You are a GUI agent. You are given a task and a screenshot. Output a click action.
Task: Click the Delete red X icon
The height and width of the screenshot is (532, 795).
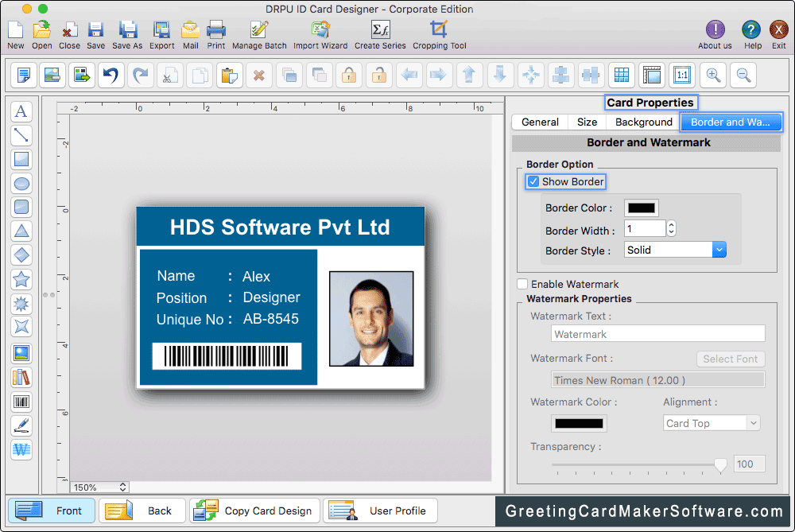pyautogui.click(x=259, y=76)
